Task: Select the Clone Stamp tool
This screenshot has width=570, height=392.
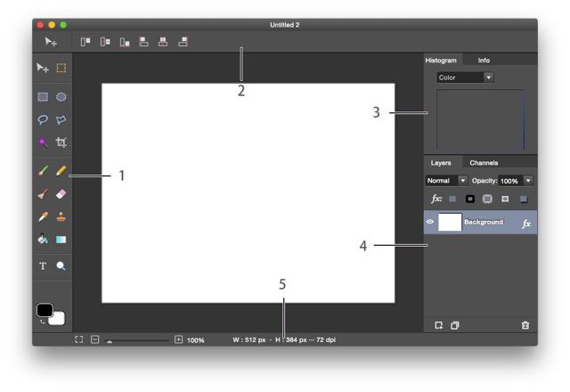Action: pyautogui.click(x=61, y=216)
